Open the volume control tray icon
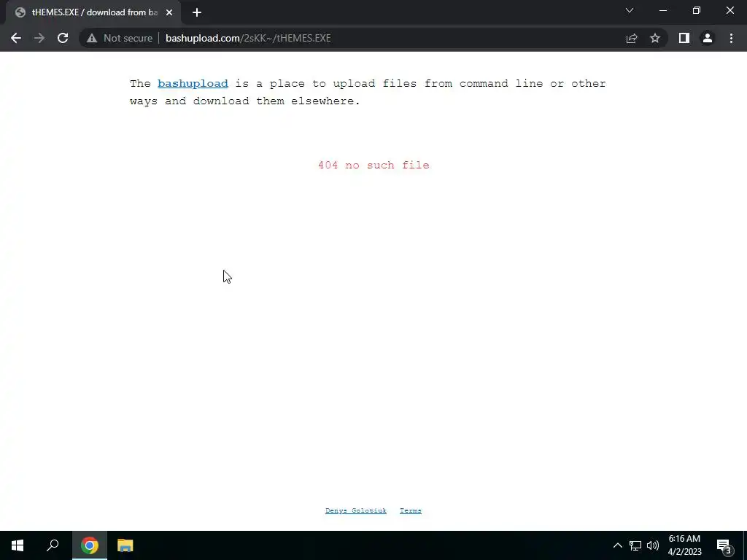Viewport: 747px width, 560px height. (x=653, y=545)
